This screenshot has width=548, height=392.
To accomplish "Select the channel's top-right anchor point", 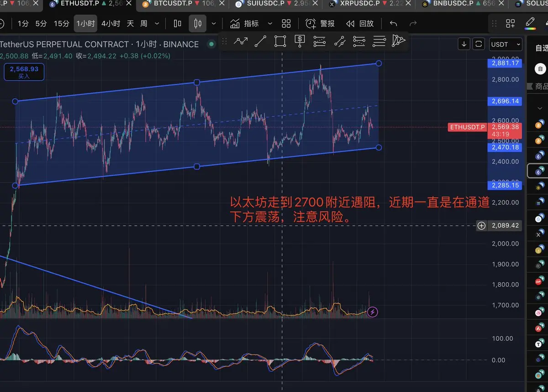I will 379,63.
